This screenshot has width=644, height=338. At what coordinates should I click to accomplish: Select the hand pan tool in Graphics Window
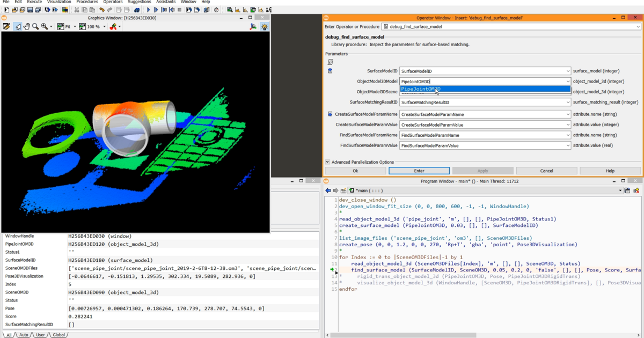click(26, 26)
